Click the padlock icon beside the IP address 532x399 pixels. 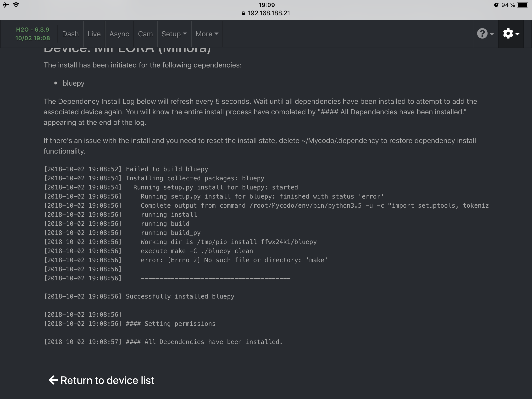coord(243,13)
